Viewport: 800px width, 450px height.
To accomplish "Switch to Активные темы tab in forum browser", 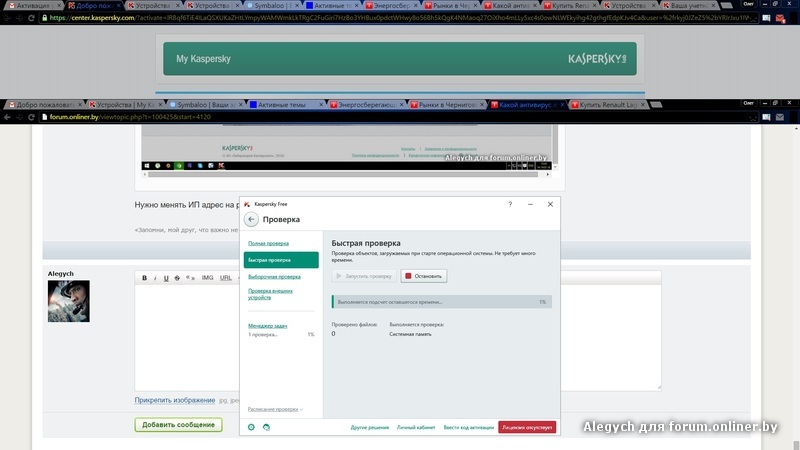I will point(286,105).
